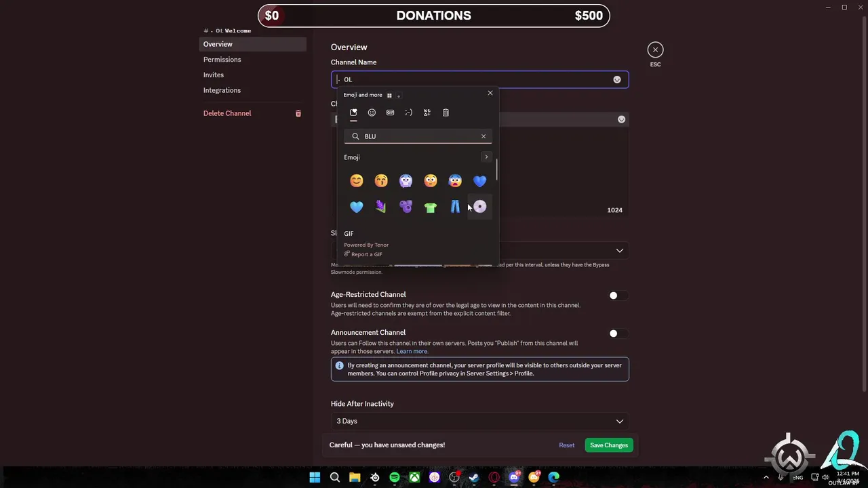Open emoji picker in Channel Name field
Screen dimensions: 868x488
coord(617,79)
